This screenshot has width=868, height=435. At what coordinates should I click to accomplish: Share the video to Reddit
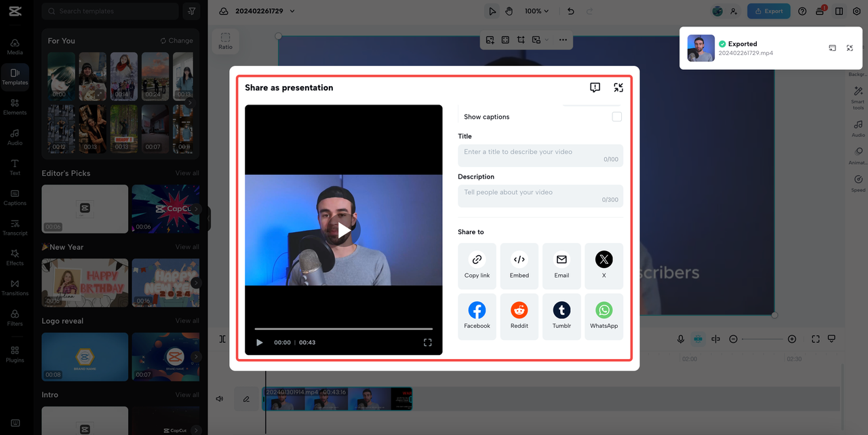tap(519, 317)
